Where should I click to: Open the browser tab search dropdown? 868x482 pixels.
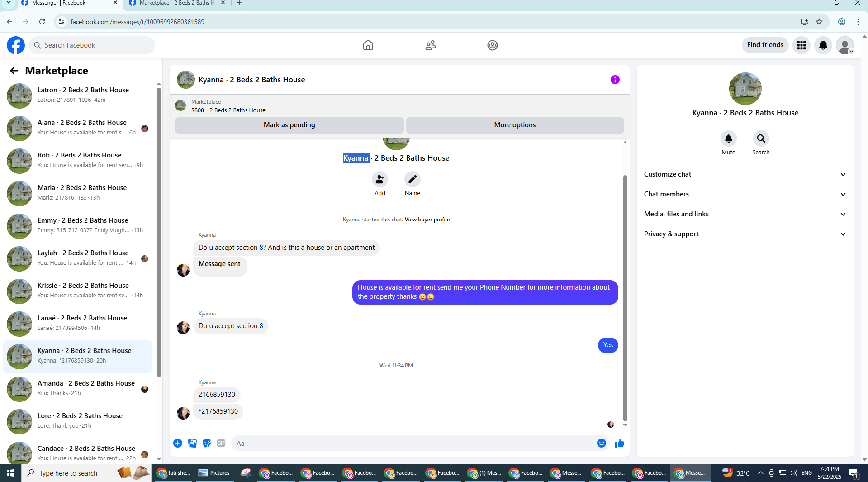tap(9, 3)
